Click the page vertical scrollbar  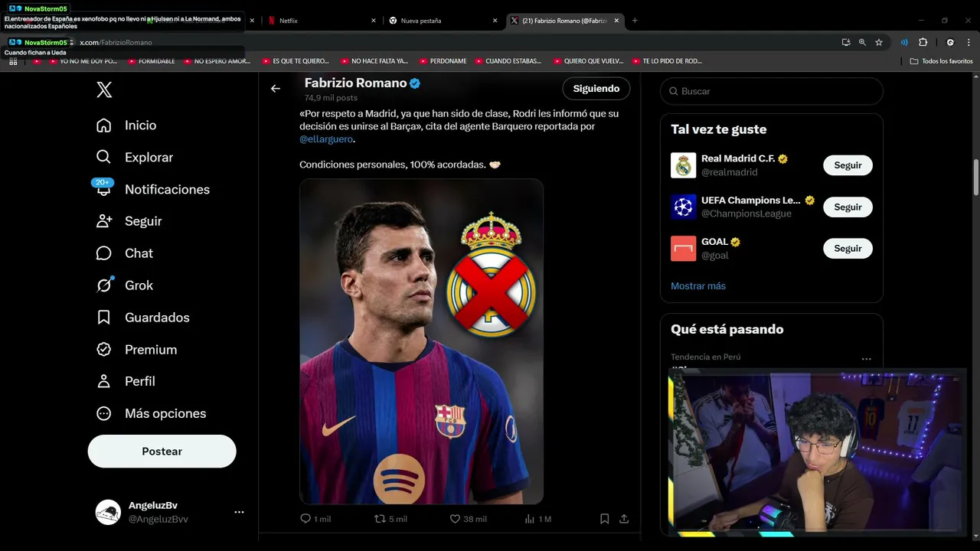click(x=975, y=178)
